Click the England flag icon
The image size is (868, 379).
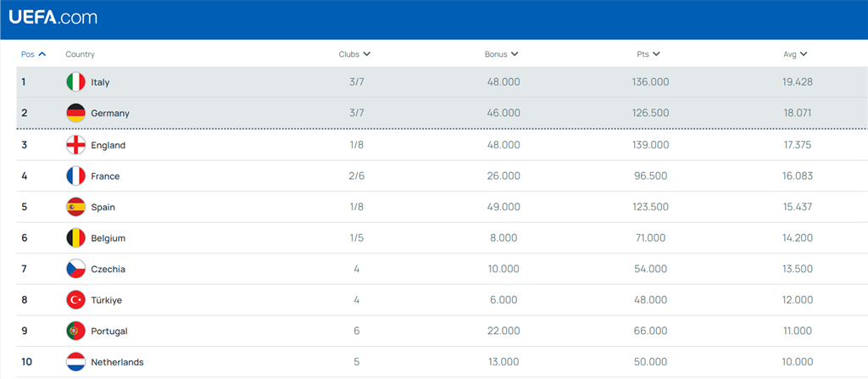point(75,145)
